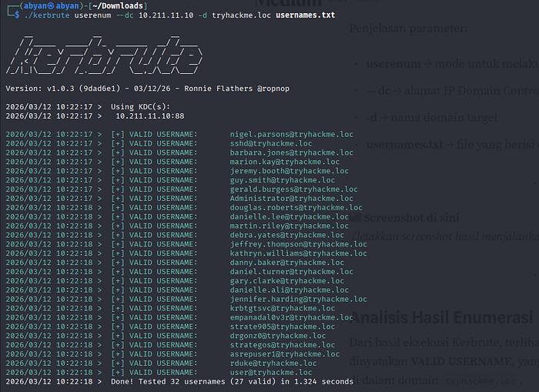Screen dimensions: 539x392
Task: Select guy.smith@tryhackme.loc username
Action: (x=283, y=180)
